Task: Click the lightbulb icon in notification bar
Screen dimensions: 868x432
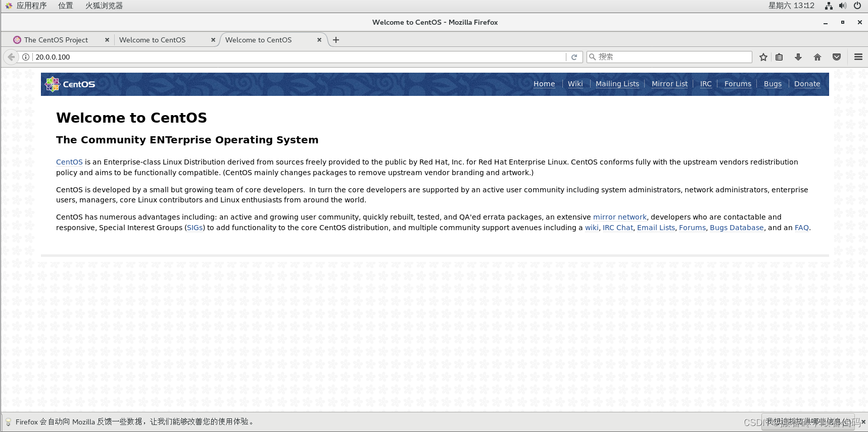Action: click(9, 422)
